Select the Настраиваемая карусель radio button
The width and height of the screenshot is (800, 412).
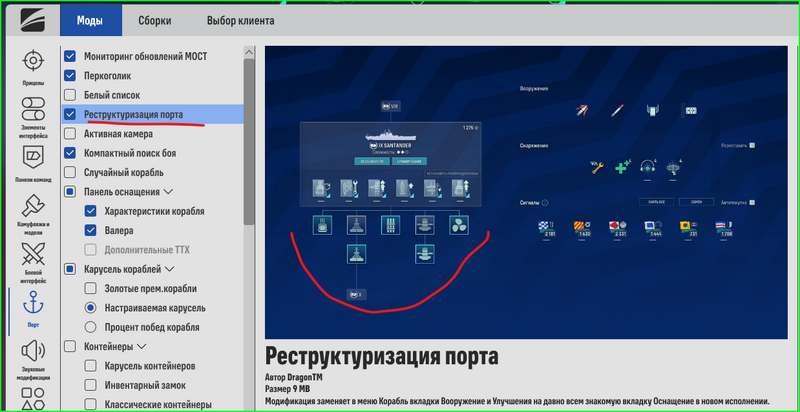pyautogui.click(x=90, y=308)
